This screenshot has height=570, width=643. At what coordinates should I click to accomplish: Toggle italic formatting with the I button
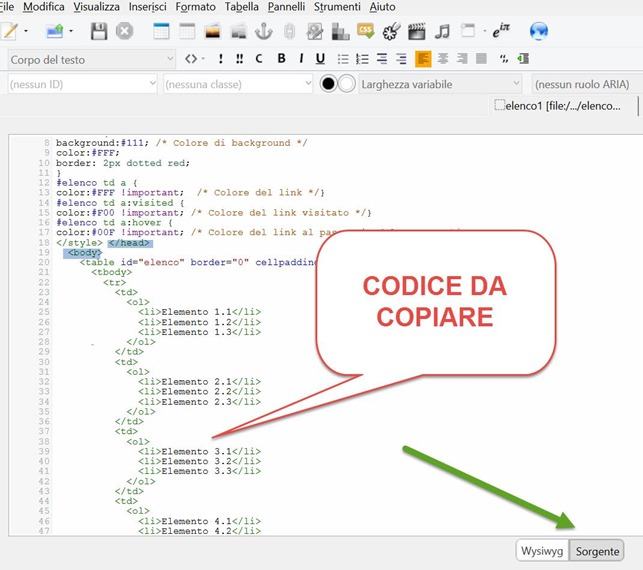tap(301, 59)
